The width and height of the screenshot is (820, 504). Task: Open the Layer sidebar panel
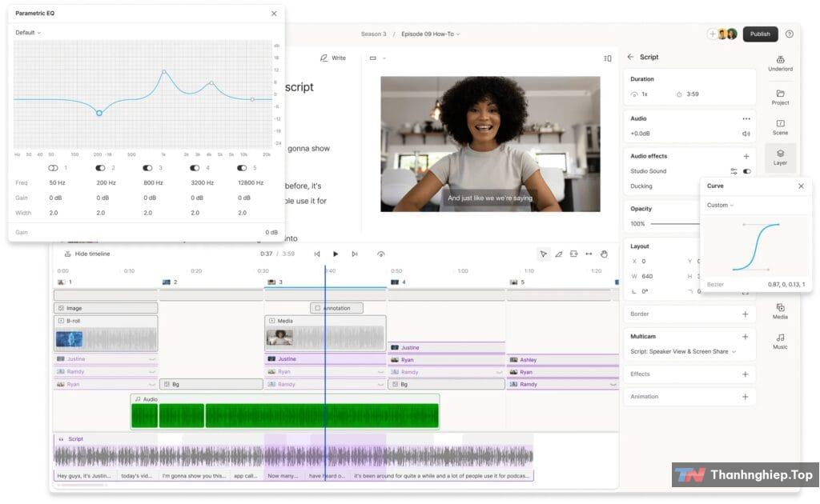(x=780, y=158)
